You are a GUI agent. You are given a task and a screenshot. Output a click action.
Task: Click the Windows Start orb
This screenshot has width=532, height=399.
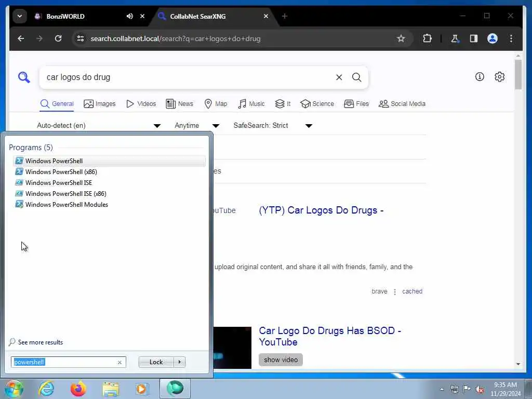[14, 389]
